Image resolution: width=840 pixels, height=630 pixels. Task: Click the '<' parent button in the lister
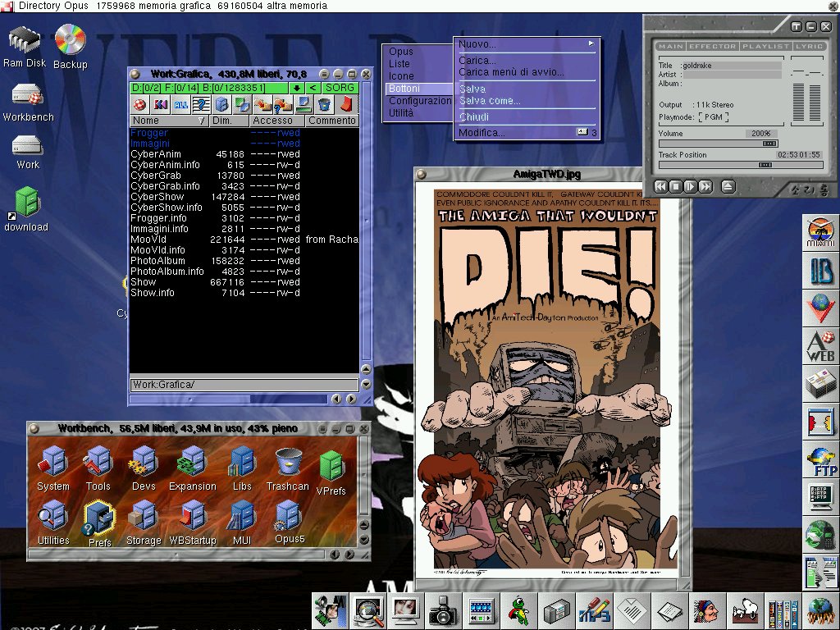[313, 88]
